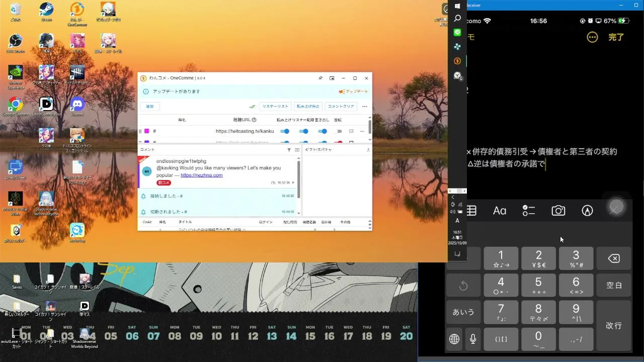Tap the あいう key on phone keyboard
The height and width of the screenshot is (362, 644).
click(x=463, y=312)
